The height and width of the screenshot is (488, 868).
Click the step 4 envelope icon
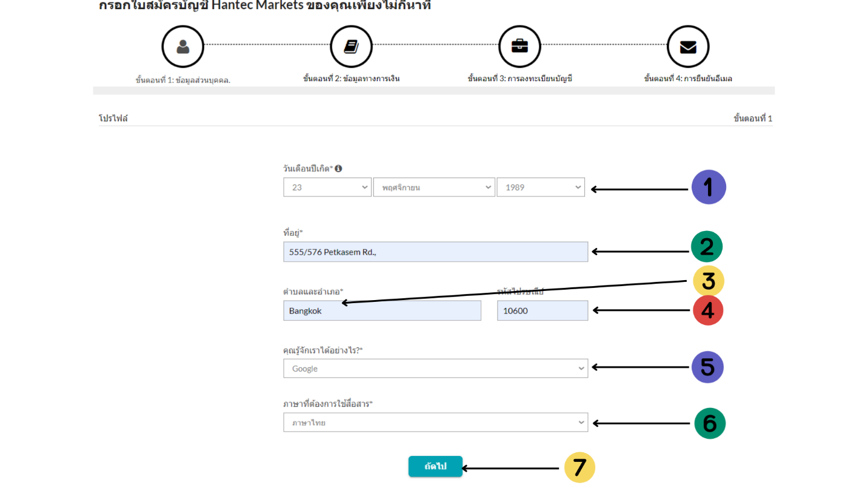pyautogui.click(x=688, y=47)
